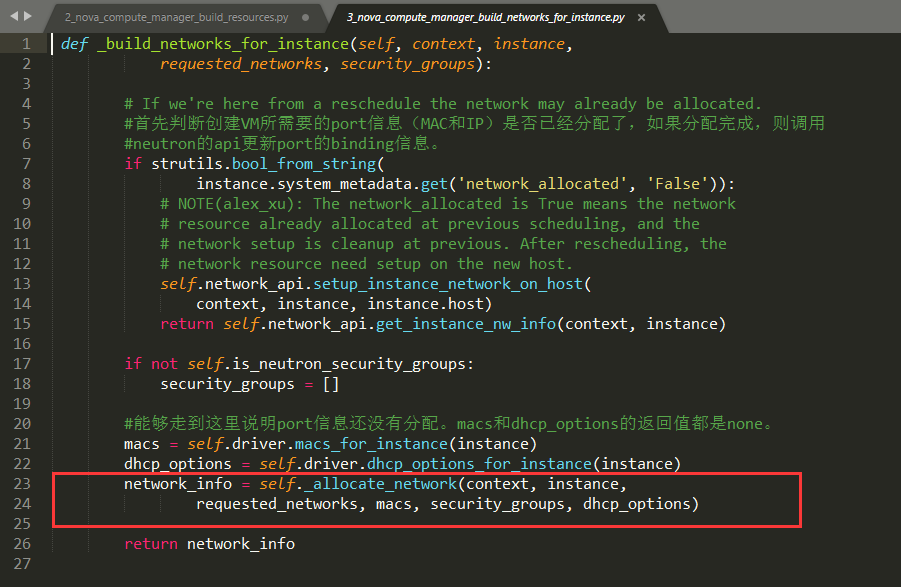Click 'instance.host' on line 14
Image resolution: width=901 pixels, height=587 pixels.
click(426, 304)
